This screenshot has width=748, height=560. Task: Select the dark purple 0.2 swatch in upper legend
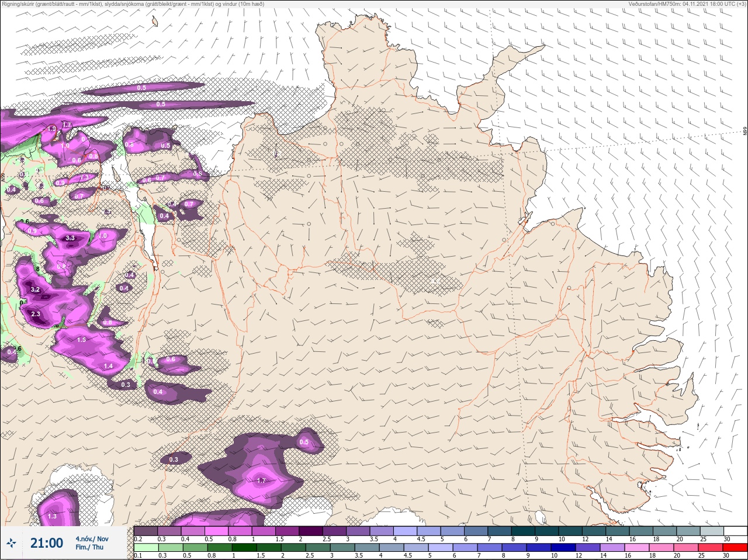point(146,531)
